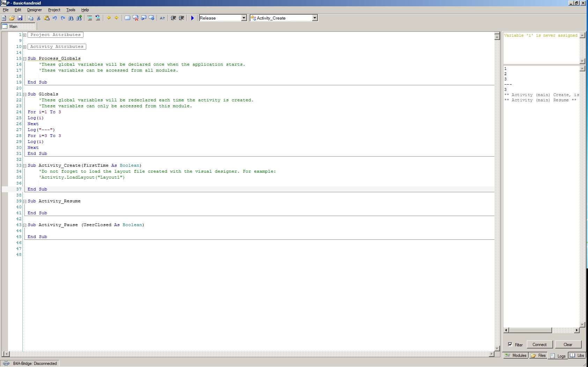Click the Connect button

click(x=539, y=345)
